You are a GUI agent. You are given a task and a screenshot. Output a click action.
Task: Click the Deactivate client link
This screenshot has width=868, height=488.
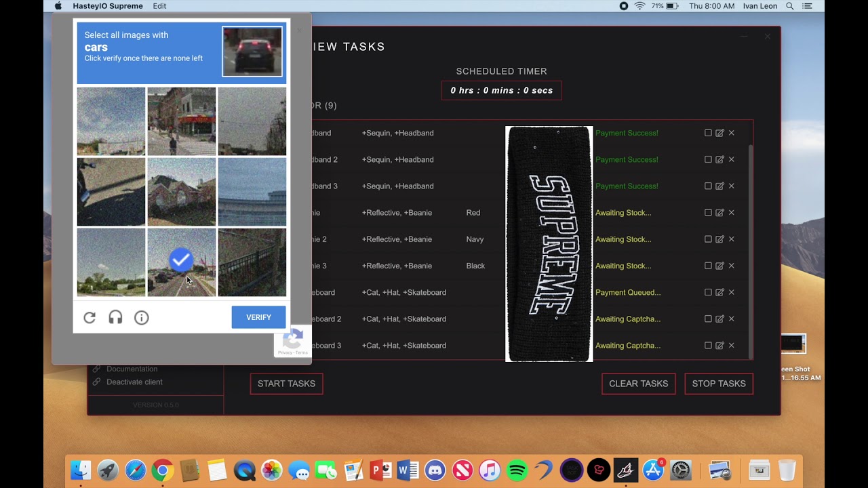coord(134,382)
